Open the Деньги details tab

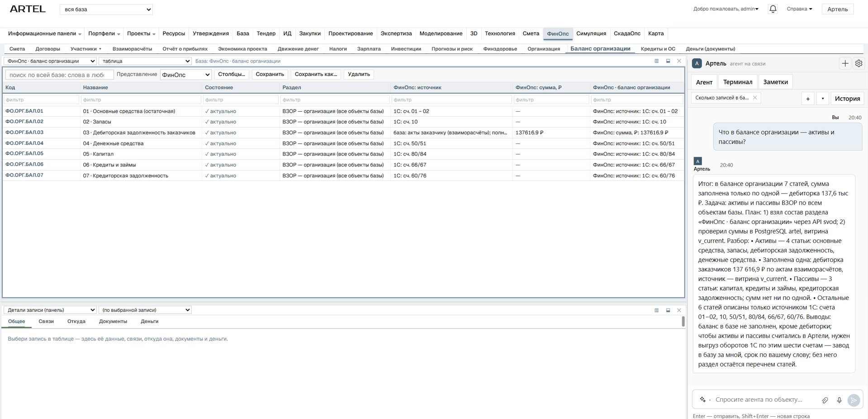[149, 321]
